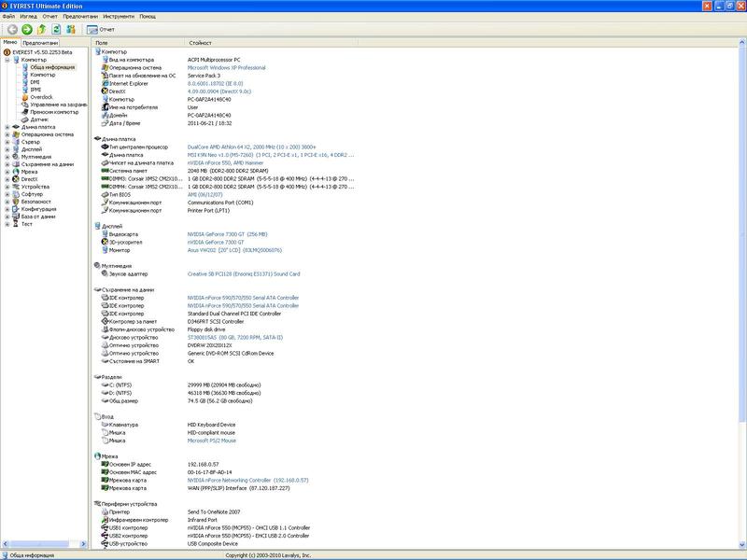Open nVIDIA nForce 550, AMD Hammer link
This screenshot has width=747, height=560.
coord(225,162)
